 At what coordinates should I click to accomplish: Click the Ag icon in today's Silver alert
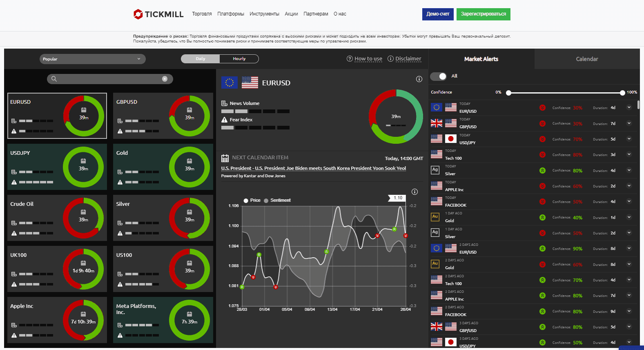(x=435, y=170)
